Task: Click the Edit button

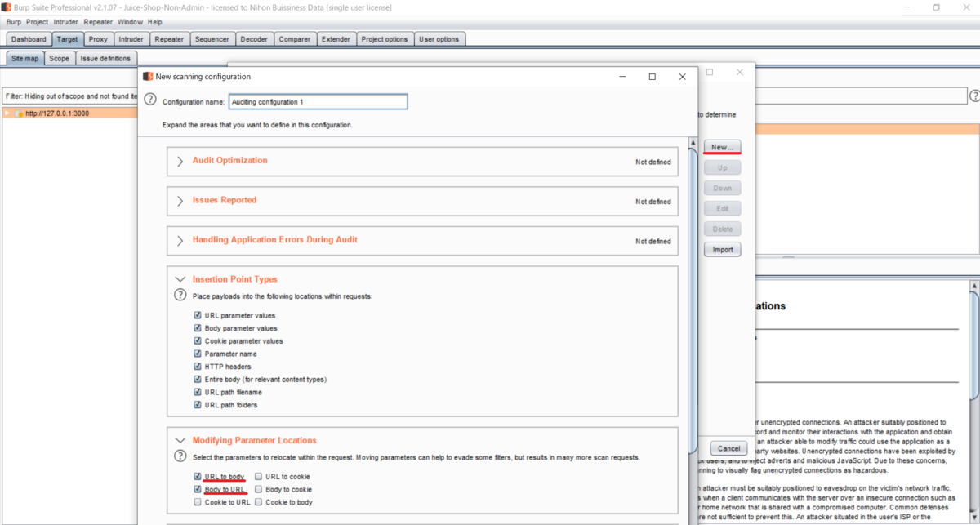Action: (722, 208)
